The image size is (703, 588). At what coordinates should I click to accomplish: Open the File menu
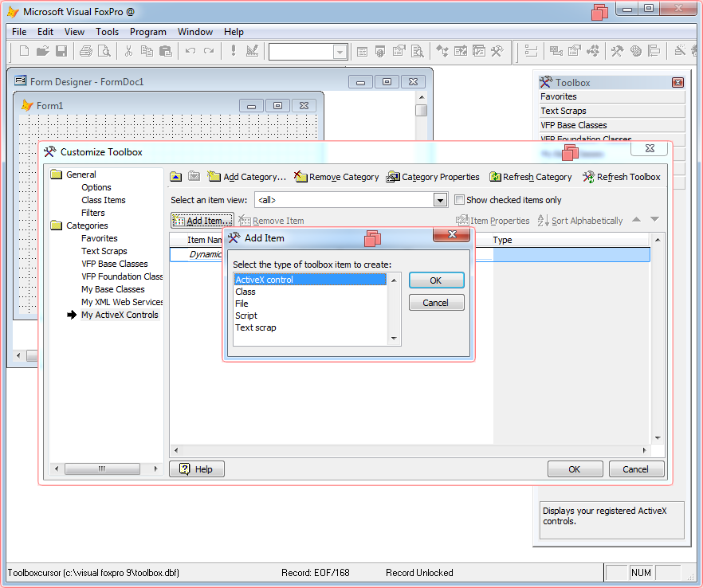[x=19, y=32]
